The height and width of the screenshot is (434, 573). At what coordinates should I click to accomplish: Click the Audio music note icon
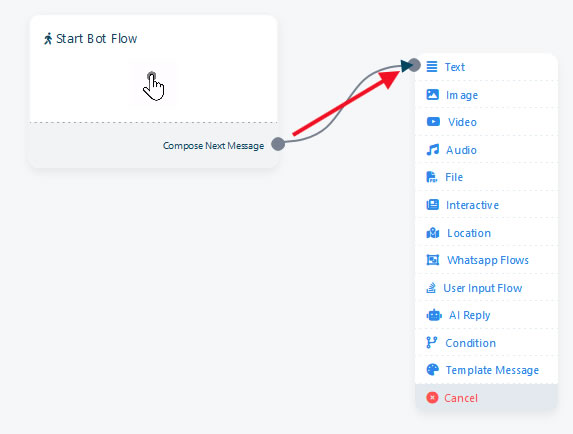(433, 150)
